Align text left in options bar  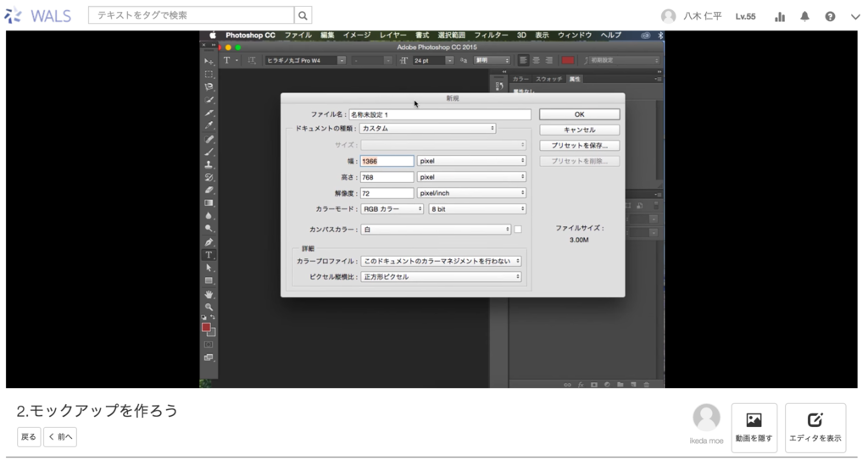[523, 60]
